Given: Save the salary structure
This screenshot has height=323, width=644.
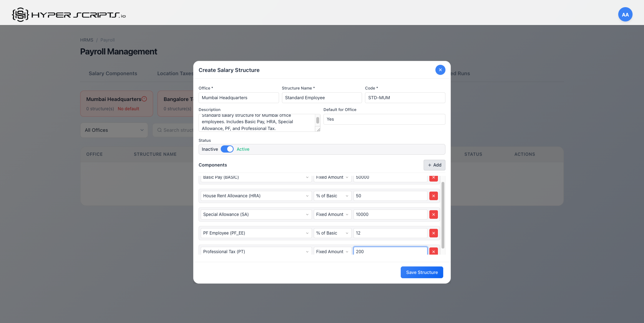Looking at the screenshot, I should click(421, 272).
